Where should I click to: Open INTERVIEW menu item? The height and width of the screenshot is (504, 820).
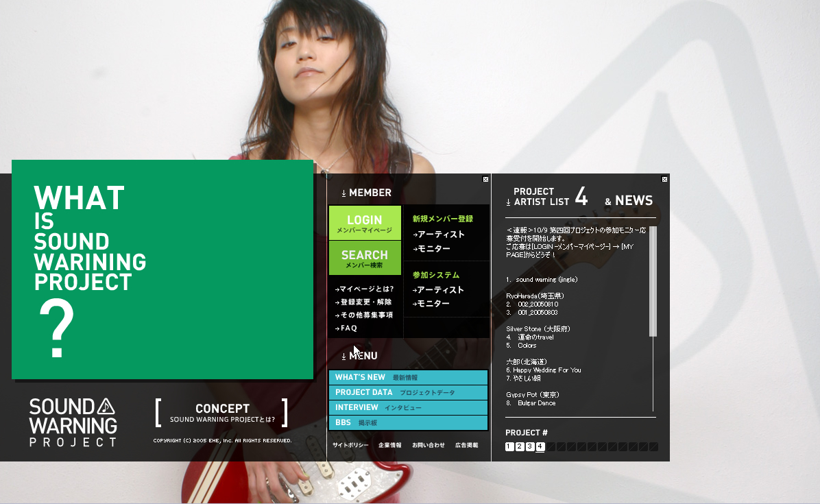click(408, 407)
